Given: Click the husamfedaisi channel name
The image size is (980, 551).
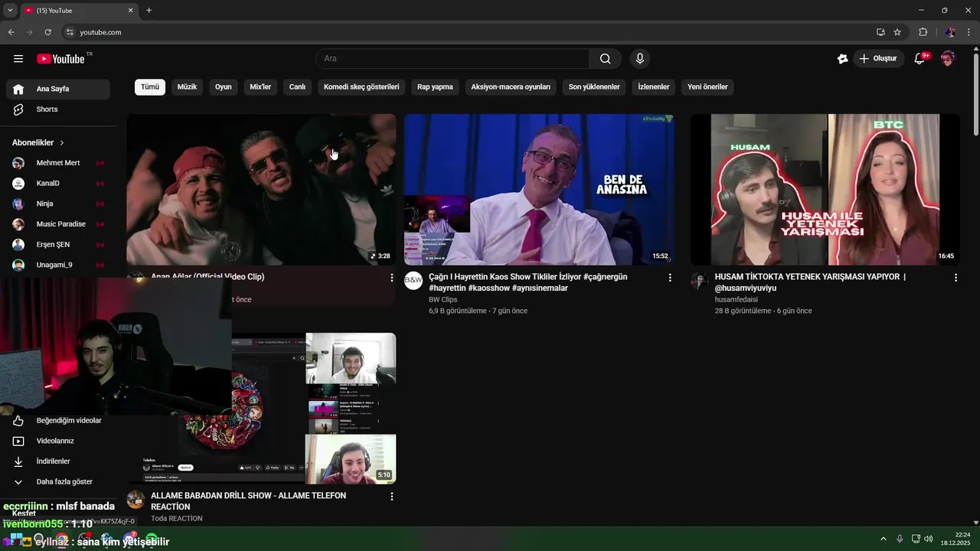Looking at the screenshot, I should [736, 300].
